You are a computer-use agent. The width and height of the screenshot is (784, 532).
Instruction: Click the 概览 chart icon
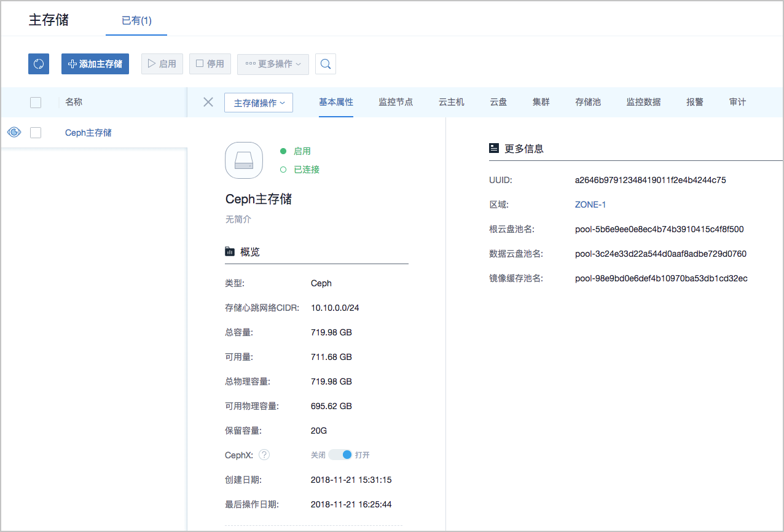230,252
